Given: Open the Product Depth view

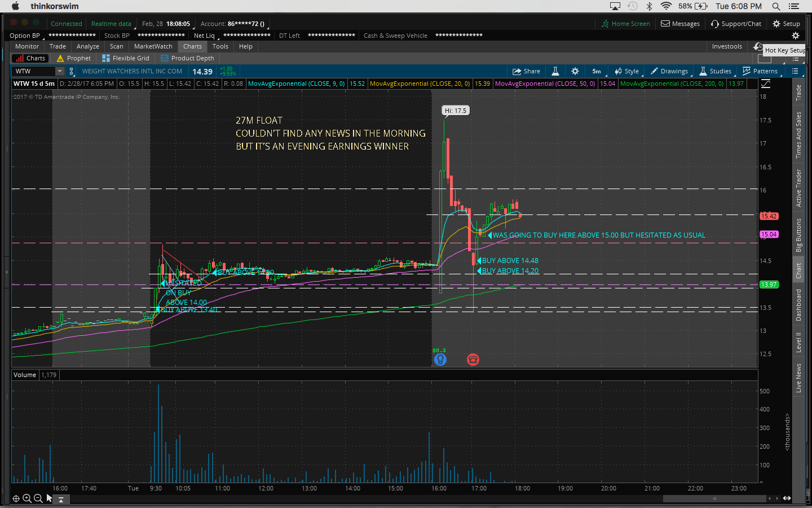Looking at the screenshot, I should pyautogui.click(x=187, y=58).
